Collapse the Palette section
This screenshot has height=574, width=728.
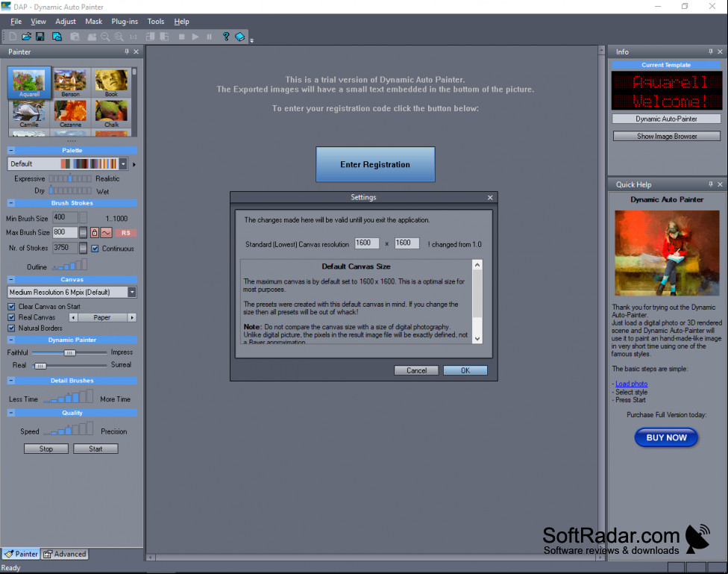[11, 150]
